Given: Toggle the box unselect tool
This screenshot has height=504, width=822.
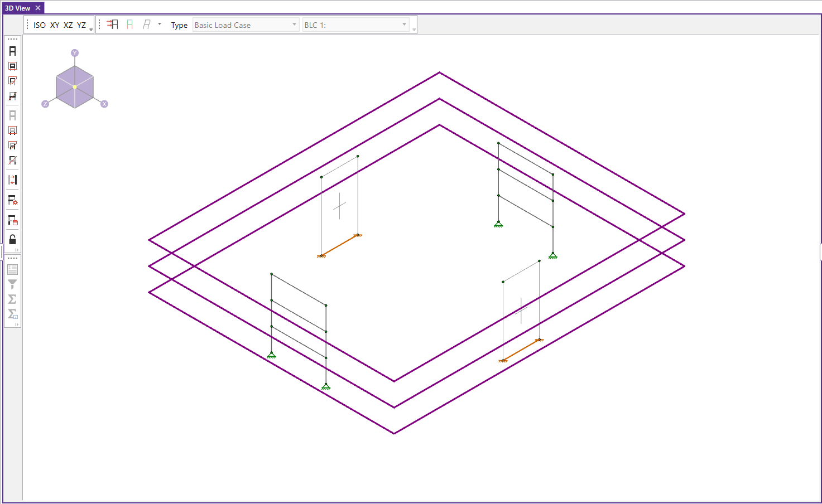Looking at the screenshot, I should 12,131.
